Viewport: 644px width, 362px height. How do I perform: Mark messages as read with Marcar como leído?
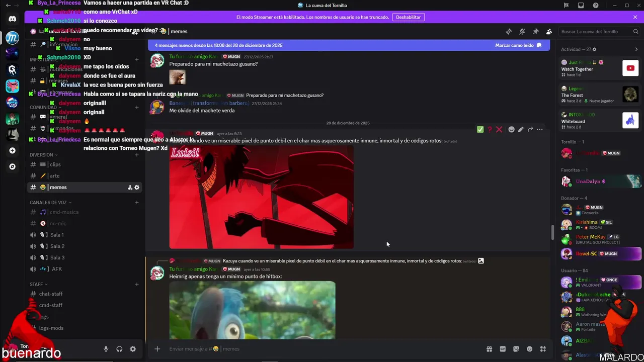(x=518, y=45)
